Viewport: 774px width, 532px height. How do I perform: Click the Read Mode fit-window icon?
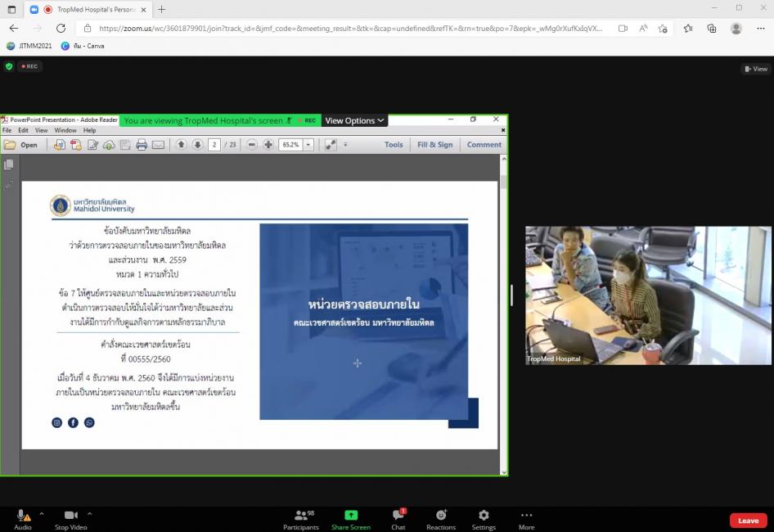click(x=331, y=145)
